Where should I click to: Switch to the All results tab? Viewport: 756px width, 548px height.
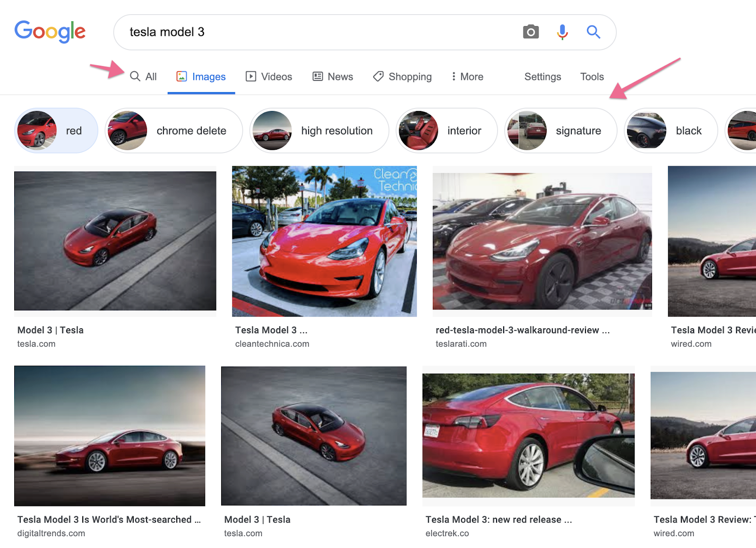(144, 77)
